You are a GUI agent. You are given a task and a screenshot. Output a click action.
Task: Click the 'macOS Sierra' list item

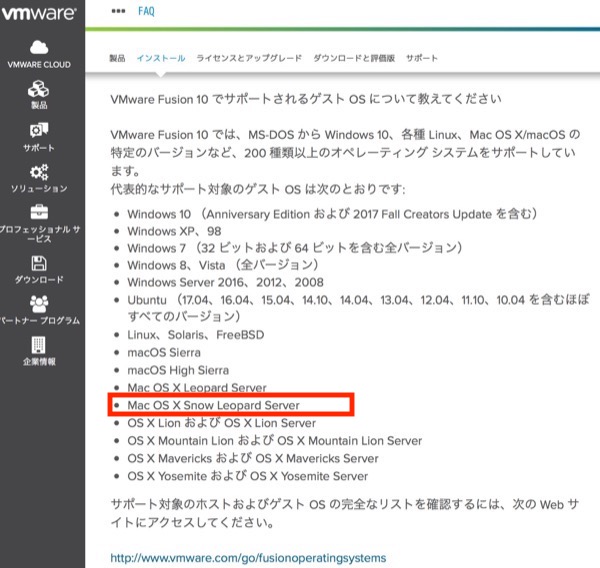164,353
